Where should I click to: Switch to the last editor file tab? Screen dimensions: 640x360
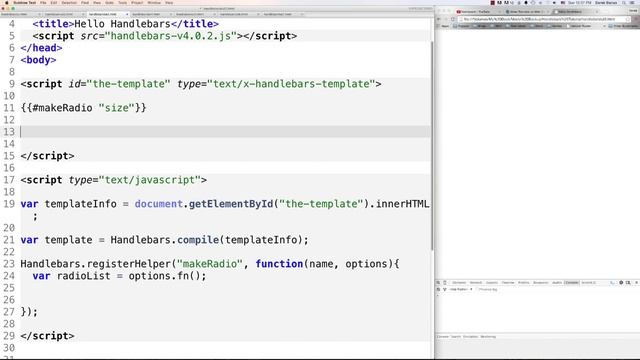tap(282, 14)
